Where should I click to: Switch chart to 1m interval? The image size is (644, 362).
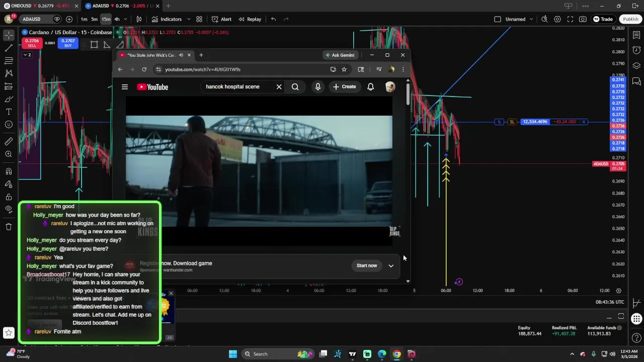84,19
